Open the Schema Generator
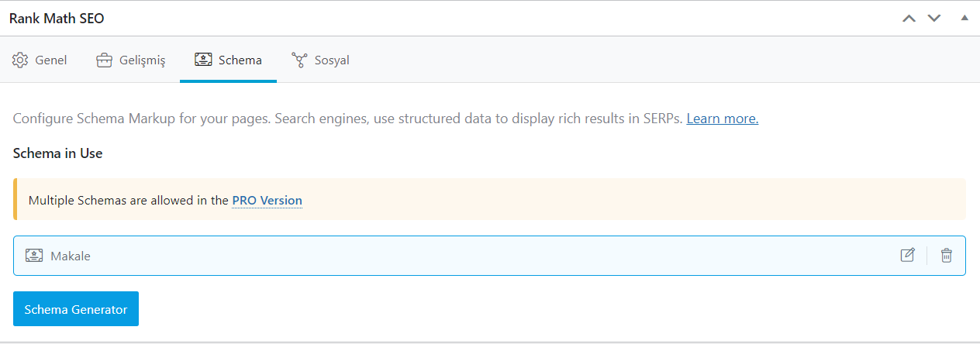 [x=76, y=309]
